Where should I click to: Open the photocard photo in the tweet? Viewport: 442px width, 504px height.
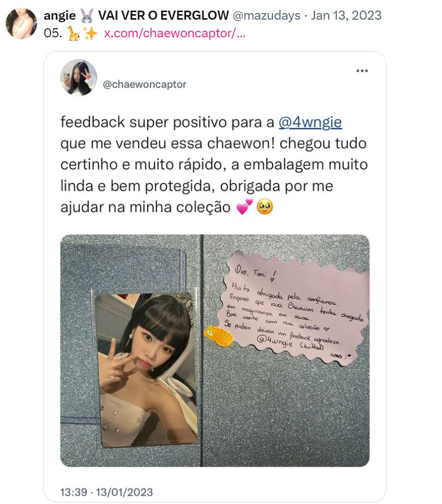tap(147, 370)
